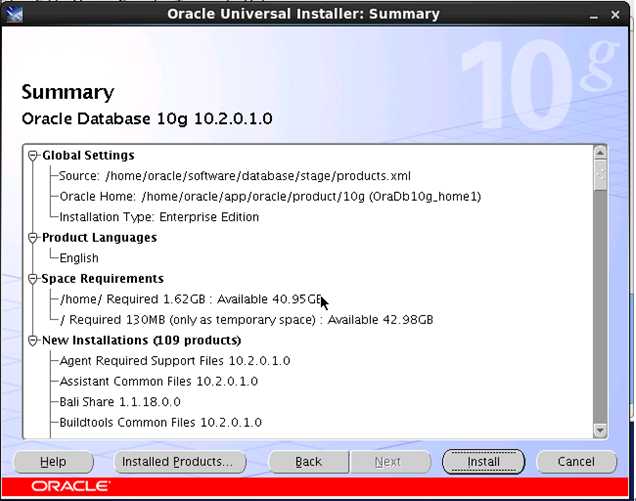The image size is (636, 501).
Task: Select Agent Required Support Files 10.2.0.1.0
Action: (175, 361)
